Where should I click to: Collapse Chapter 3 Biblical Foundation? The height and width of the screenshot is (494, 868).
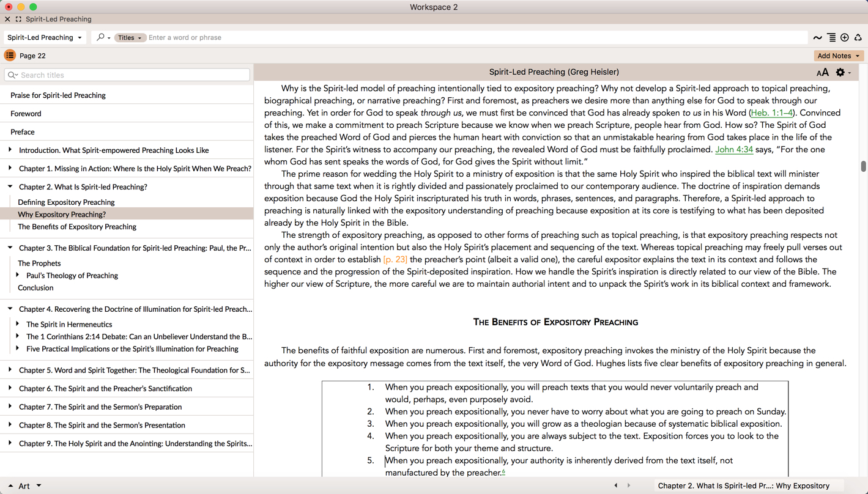10,248
